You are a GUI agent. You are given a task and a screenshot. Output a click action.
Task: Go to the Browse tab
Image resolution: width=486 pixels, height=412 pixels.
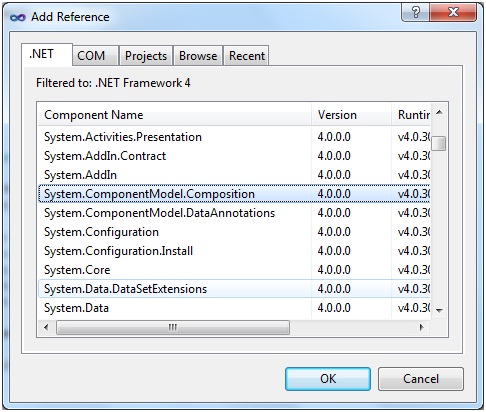(198, 56)
